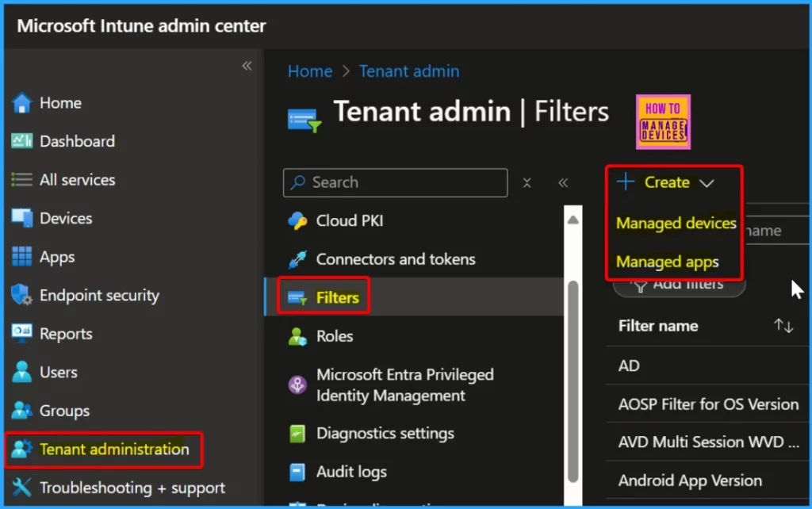812x509 pixels.
Task: Open Android App Version filter
Action: click(x=690, y=480)
